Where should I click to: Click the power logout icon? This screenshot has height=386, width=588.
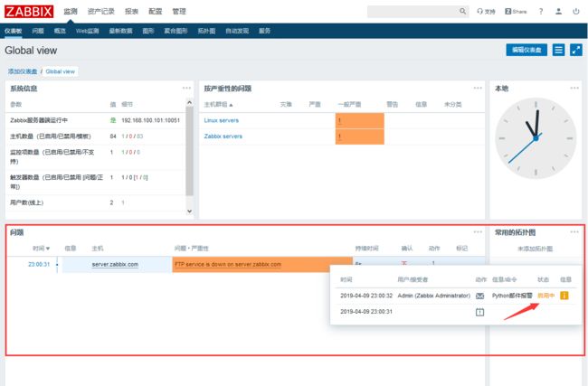point(576,12)
